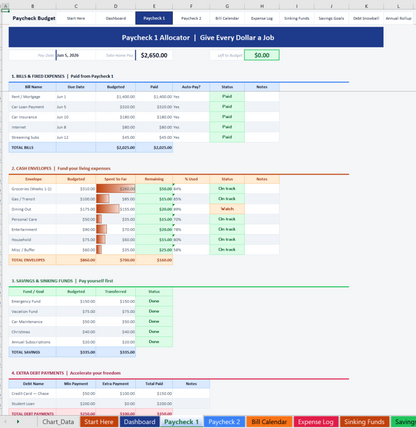The height and width of the screenshot is (428, 416).
Task: Click Emergency Fund Done status cell
Action: (x=154, y=301)
